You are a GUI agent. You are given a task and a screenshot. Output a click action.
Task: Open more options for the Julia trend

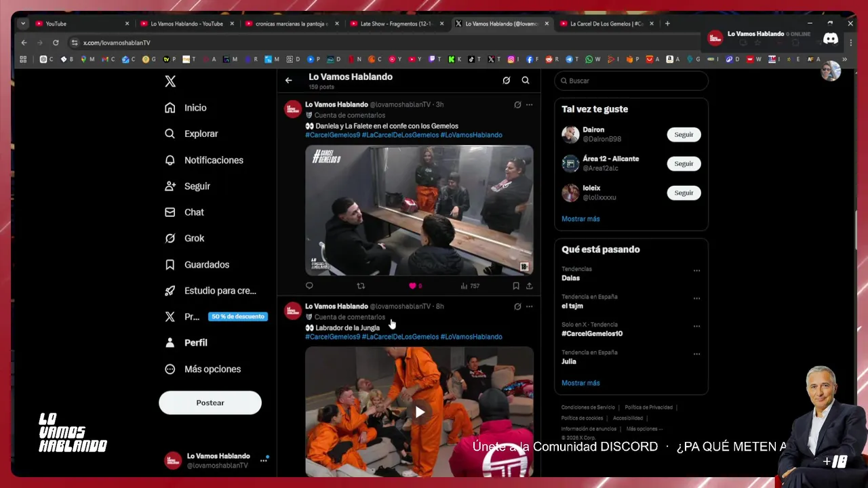click(696, 354)
